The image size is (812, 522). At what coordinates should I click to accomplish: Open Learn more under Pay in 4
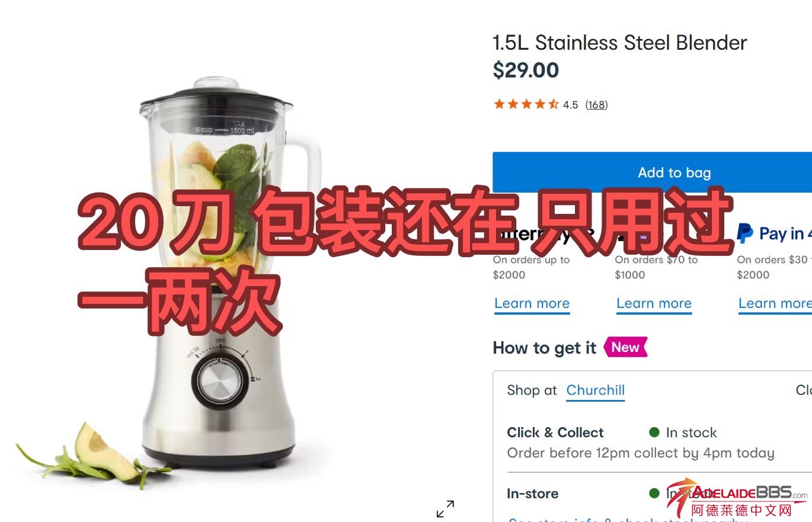(x=775, y=303)
